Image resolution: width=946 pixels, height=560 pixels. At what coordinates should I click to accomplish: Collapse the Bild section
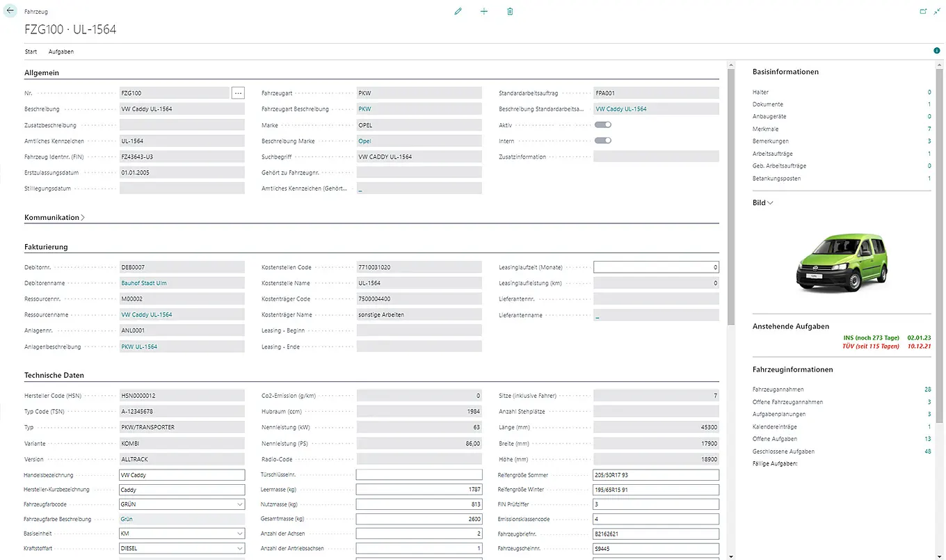[x=762, y=203]
